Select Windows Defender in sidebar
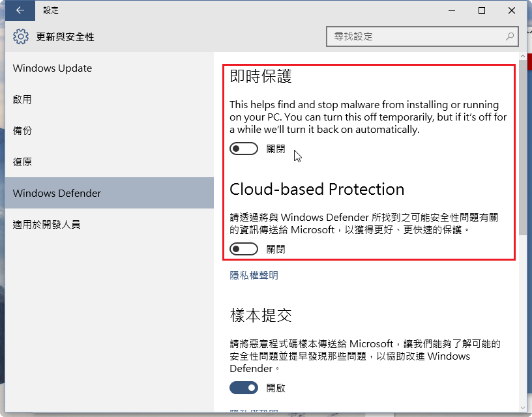The image size is (532, 417). click(x=110, y=193)
